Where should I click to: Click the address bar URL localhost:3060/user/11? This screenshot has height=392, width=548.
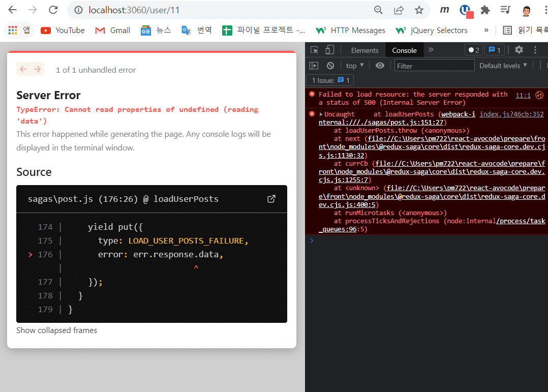pyautogui.click(x=134, y=10)
